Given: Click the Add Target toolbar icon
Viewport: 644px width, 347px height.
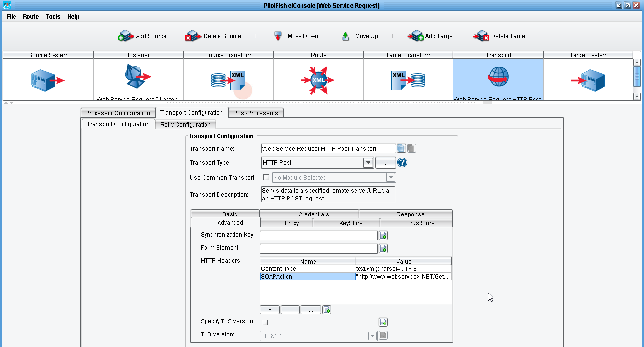Looking at the screenshot, I should point(415,36).
